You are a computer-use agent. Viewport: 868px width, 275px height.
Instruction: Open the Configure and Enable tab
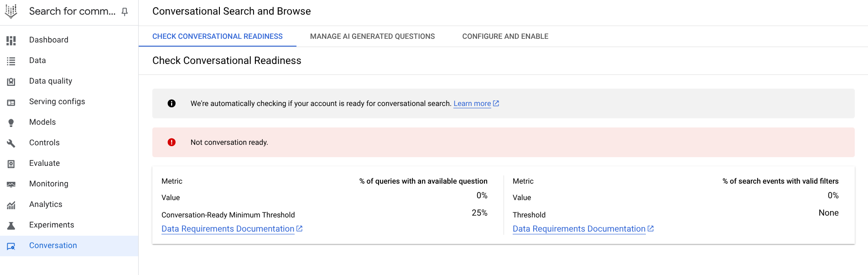click(x=505, y=37)
